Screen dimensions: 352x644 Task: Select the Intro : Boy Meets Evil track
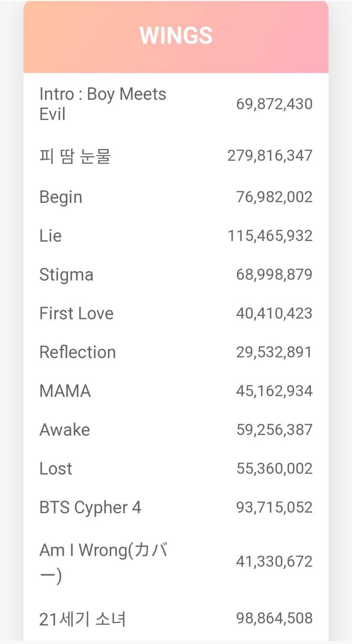point(103,104)
